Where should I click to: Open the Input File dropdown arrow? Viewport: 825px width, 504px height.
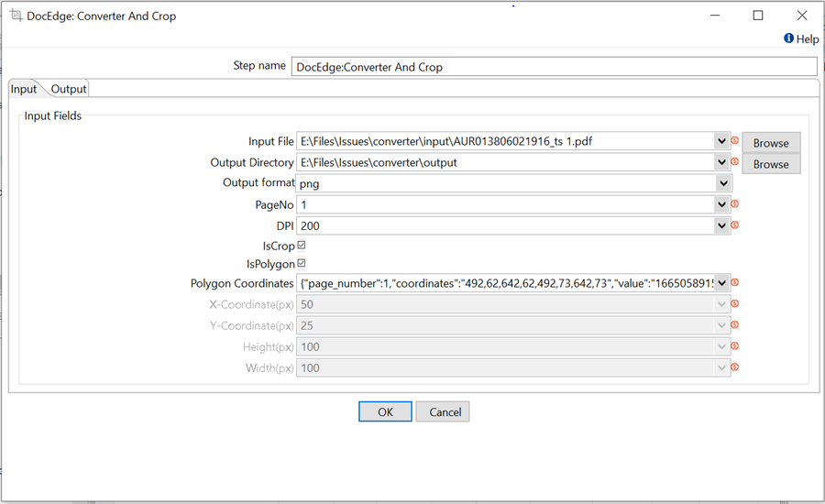[722, 141]
